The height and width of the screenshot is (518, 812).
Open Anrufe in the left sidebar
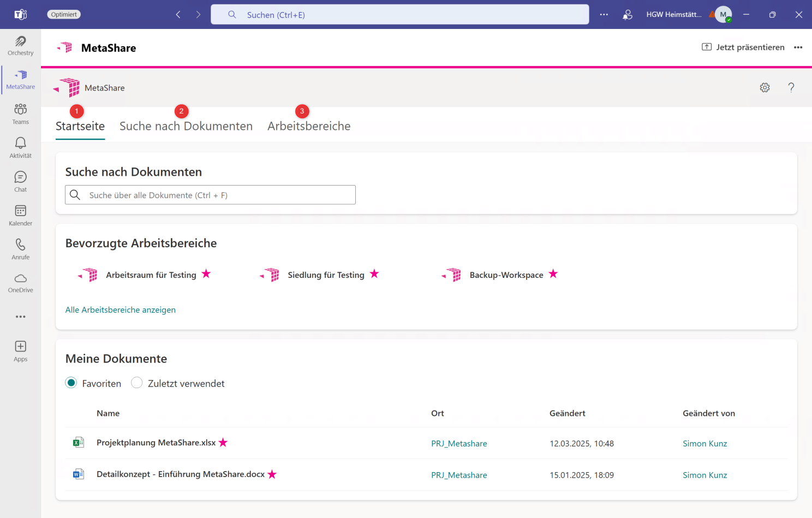click(21, 249)
